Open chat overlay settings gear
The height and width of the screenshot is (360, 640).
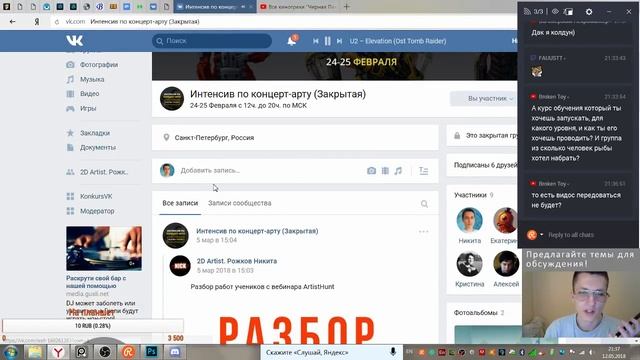point(589,12)
